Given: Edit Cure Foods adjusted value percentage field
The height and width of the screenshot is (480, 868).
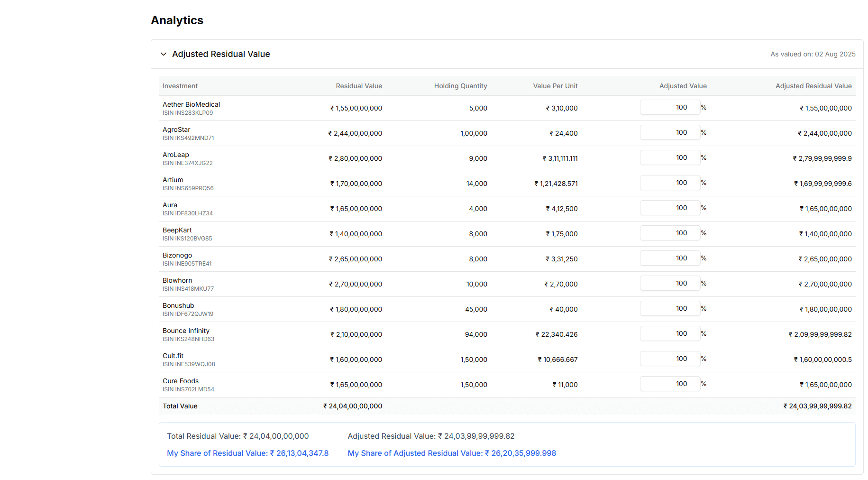Looking at the screenshot, I should pyautogui.click(x=670, y=384).
